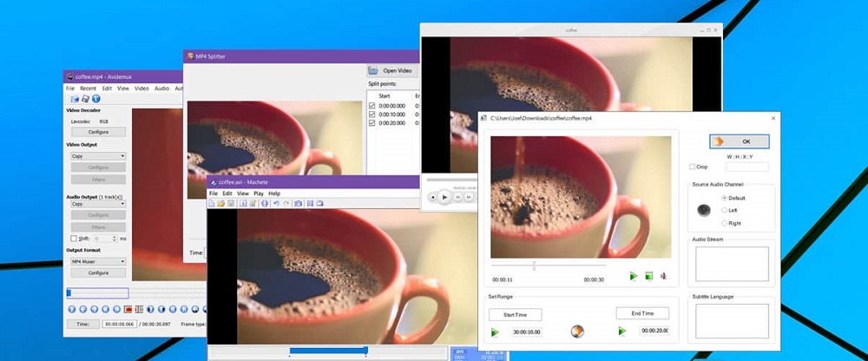The width and height of the screenshot is (868, 361).
Task: Click Redo arrow in Machete toolbar
Action: [286, 203]
